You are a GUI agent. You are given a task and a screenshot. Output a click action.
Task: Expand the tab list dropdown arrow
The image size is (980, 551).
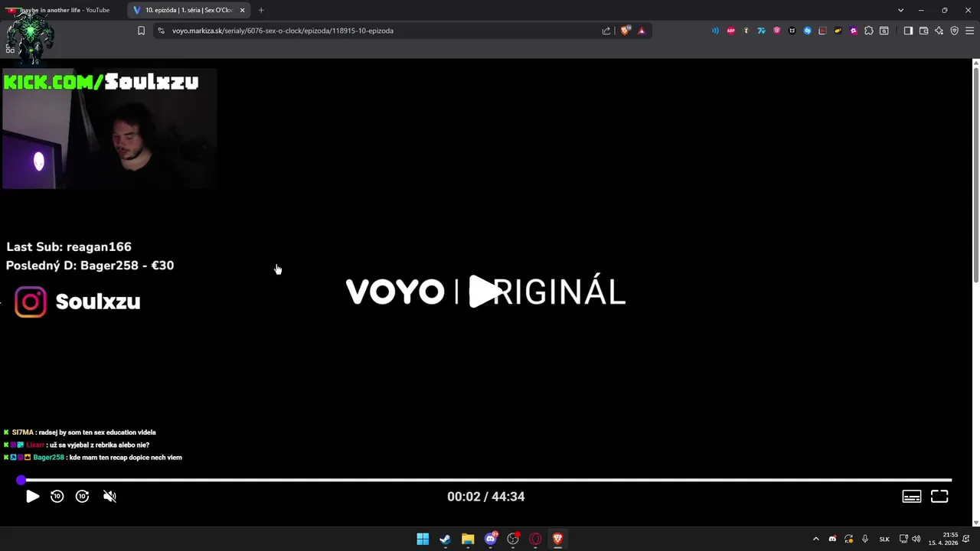click(900, 10)
